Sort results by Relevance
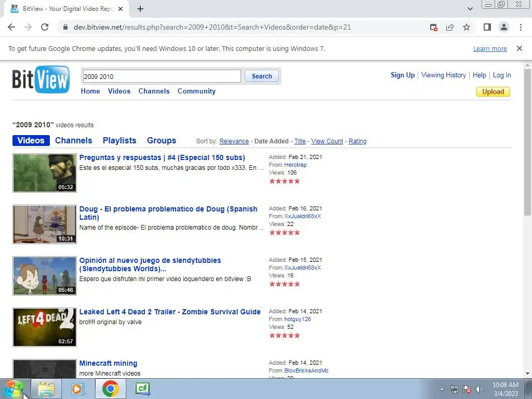The width and height of the screenshot is (532, 399). tap(234, 141)
